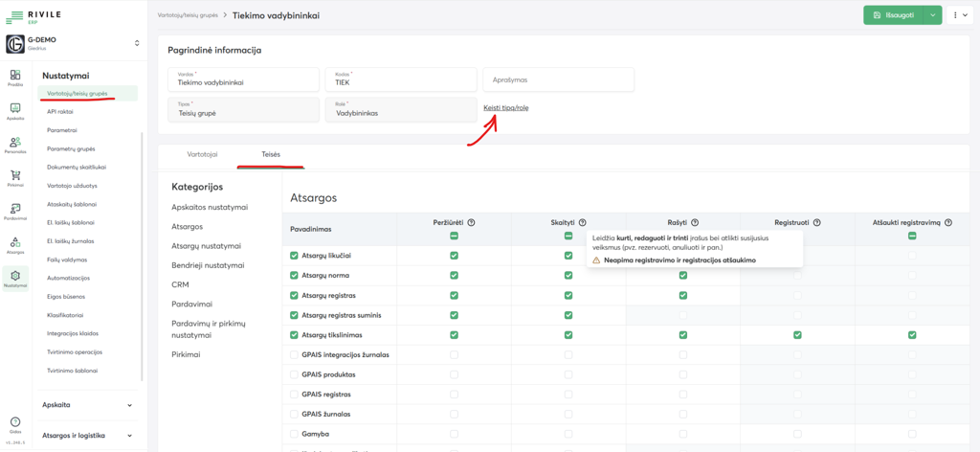Click the Aprašymas input field
This screenshot has height=452, width=980.
click(x=558, y=80)
